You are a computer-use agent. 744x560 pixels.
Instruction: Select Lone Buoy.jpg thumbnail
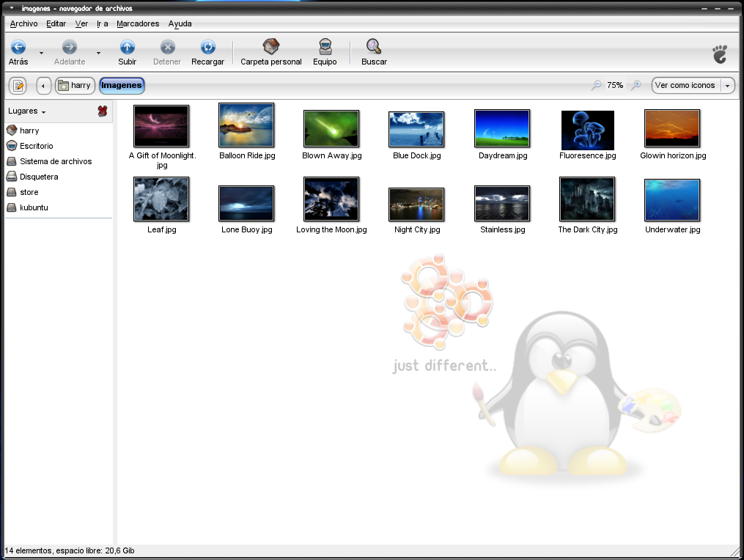coord(246,203)
